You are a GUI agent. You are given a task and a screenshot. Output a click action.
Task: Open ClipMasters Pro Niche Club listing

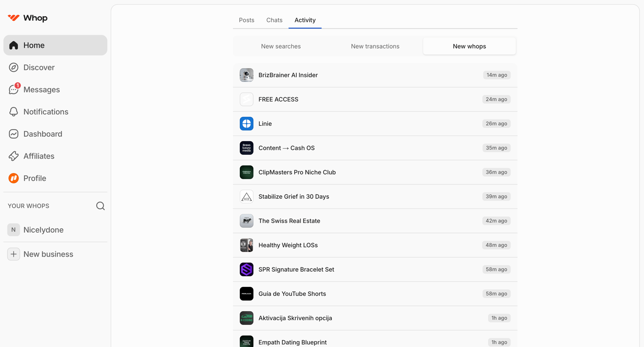coord(375,172)
